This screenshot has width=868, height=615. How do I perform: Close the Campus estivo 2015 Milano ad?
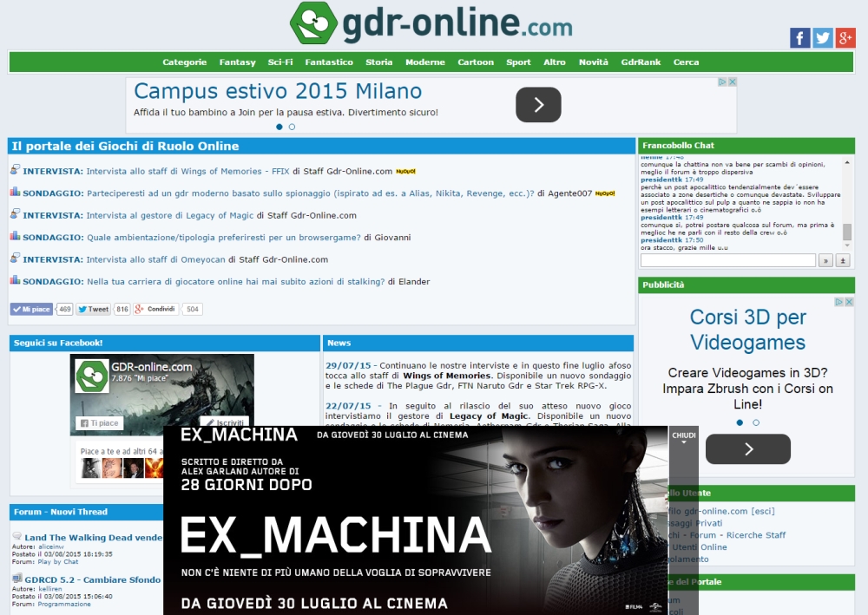click(x=733, y=82)
